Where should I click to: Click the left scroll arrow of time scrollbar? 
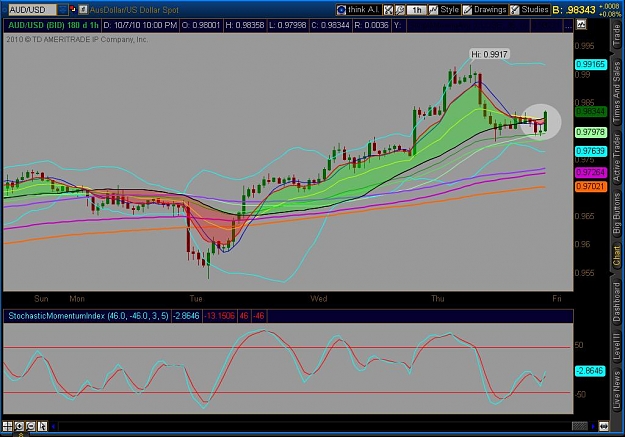tap(53, 426)
